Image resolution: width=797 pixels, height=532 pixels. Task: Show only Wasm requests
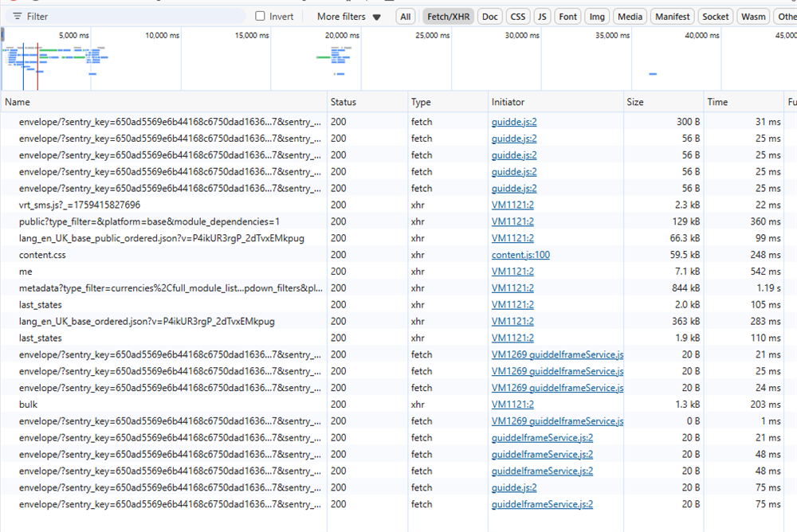click(752, 17)
